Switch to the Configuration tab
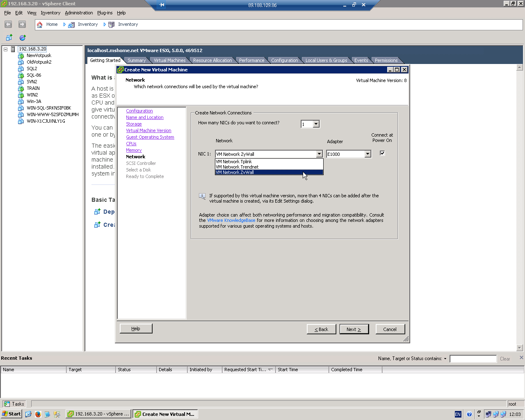This screenshot has height=420, width=525. 285,60
